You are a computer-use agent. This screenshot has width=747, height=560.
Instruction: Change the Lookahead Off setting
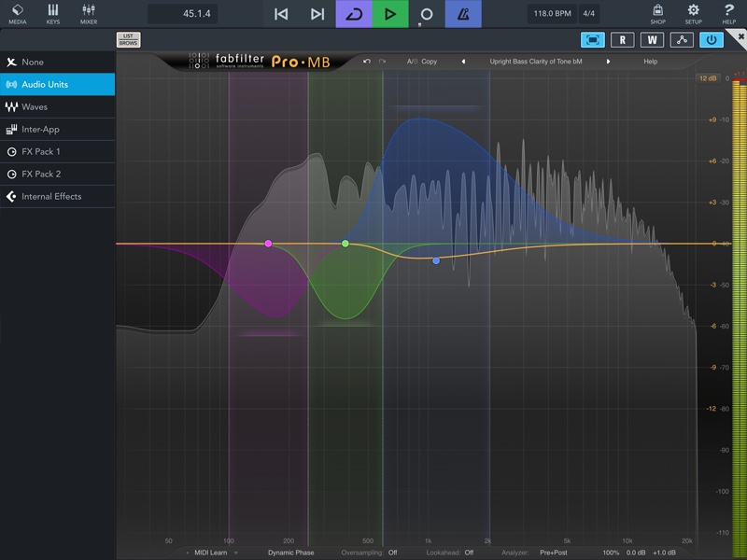[x=469, y=553]
